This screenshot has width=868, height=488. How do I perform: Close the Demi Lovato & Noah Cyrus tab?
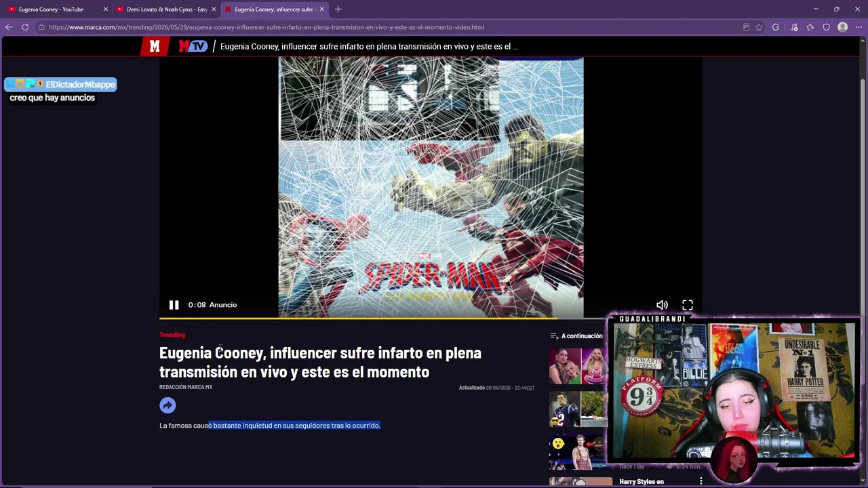coord(214,9)
